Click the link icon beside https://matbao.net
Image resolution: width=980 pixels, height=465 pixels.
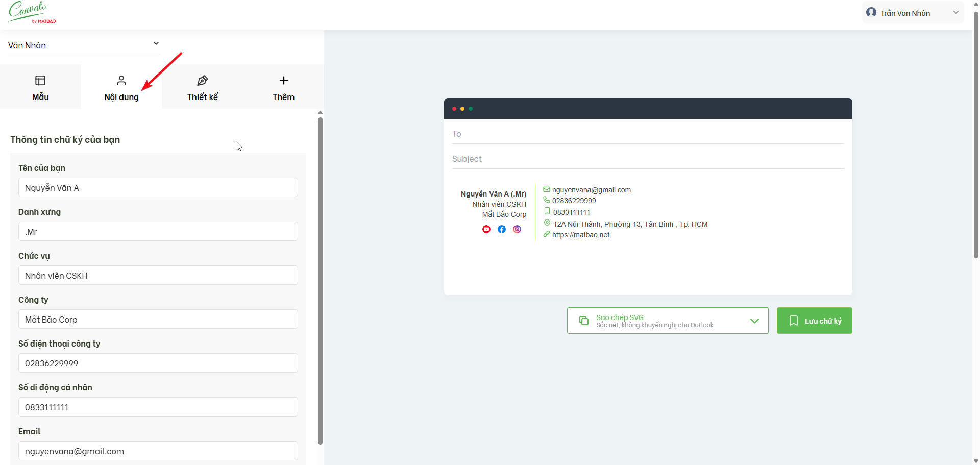click(x=547, y=234)
